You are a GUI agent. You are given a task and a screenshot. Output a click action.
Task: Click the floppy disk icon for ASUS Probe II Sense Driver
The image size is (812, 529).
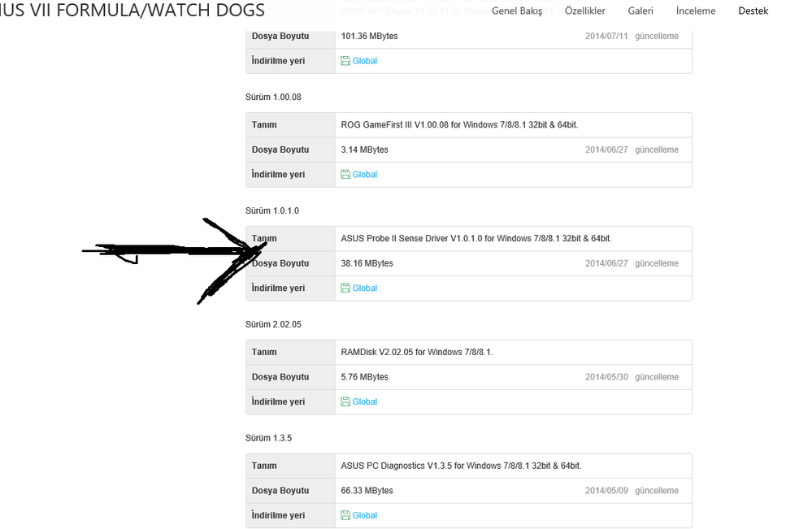(345, 288)
